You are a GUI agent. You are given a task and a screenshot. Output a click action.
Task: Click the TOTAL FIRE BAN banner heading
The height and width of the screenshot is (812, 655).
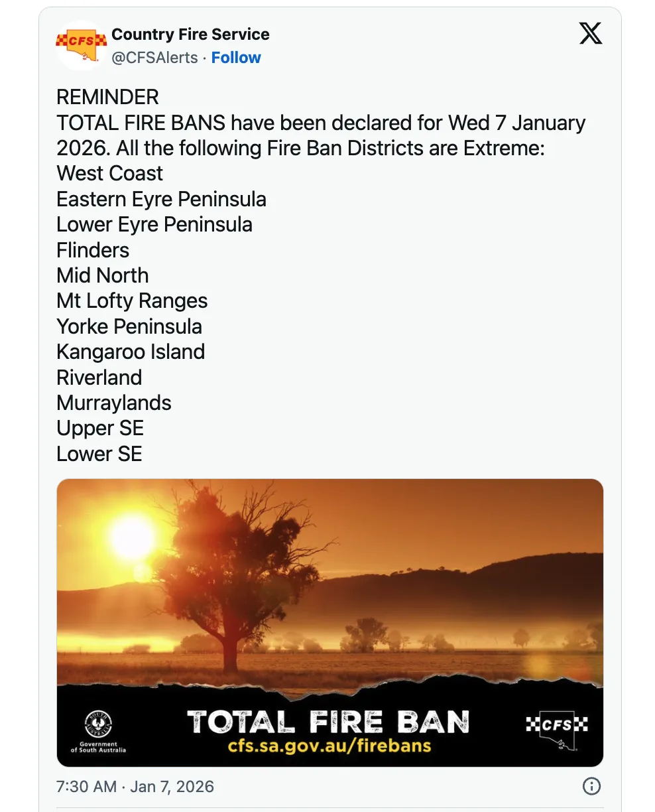[328, 722]
